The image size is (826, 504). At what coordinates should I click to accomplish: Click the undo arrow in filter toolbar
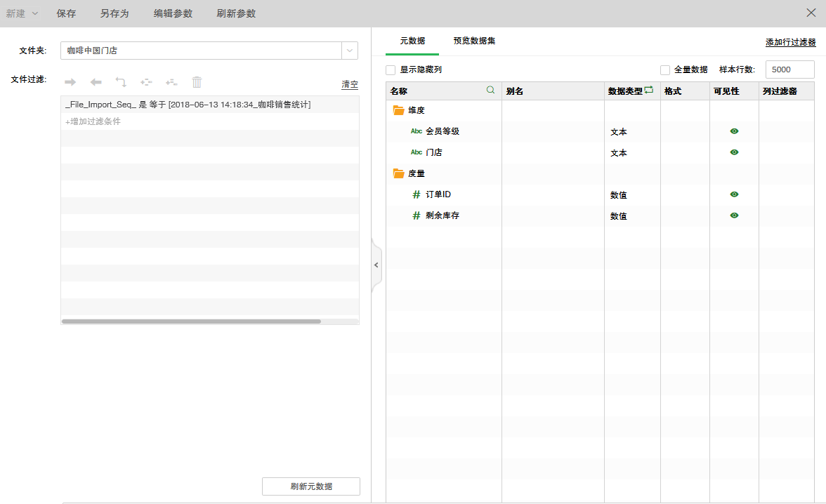point(120,82)
